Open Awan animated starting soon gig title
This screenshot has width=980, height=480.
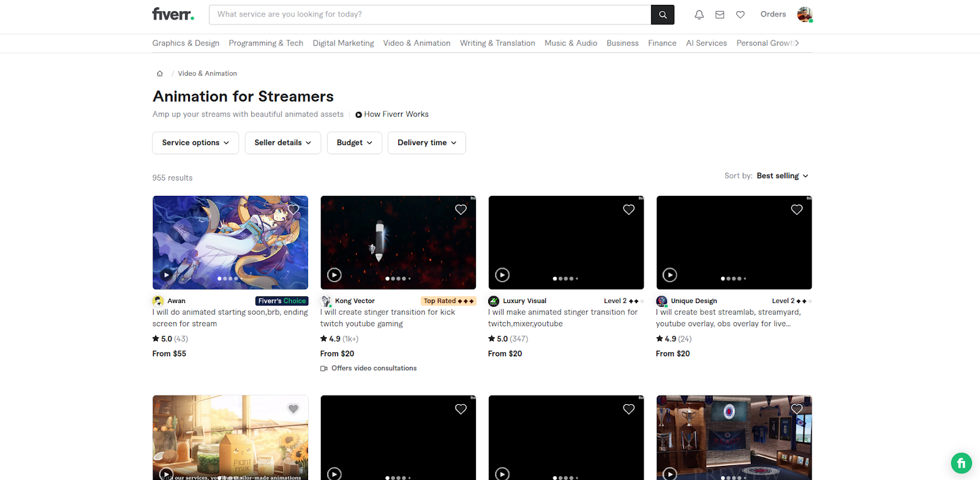click(230, 318)
